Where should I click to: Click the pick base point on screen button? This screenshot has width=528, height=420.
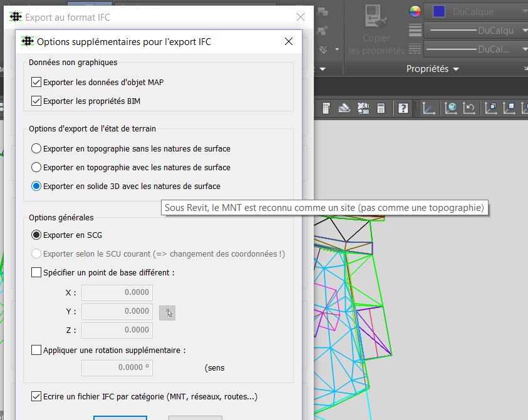click(x=167, y=313)
